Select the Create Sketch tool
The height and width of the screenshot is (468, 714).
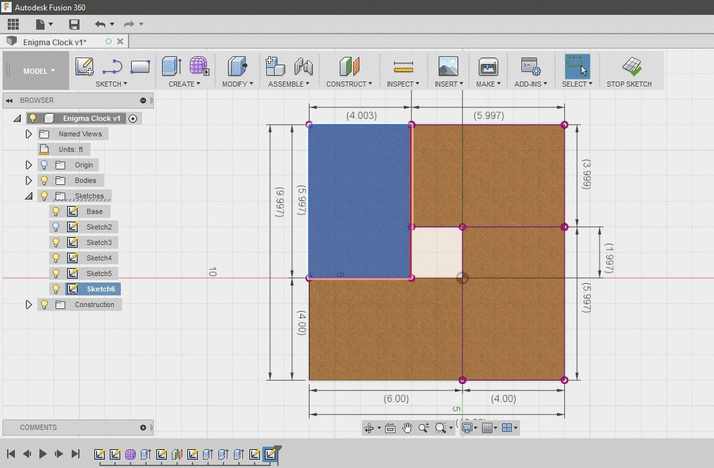[84, 66]
